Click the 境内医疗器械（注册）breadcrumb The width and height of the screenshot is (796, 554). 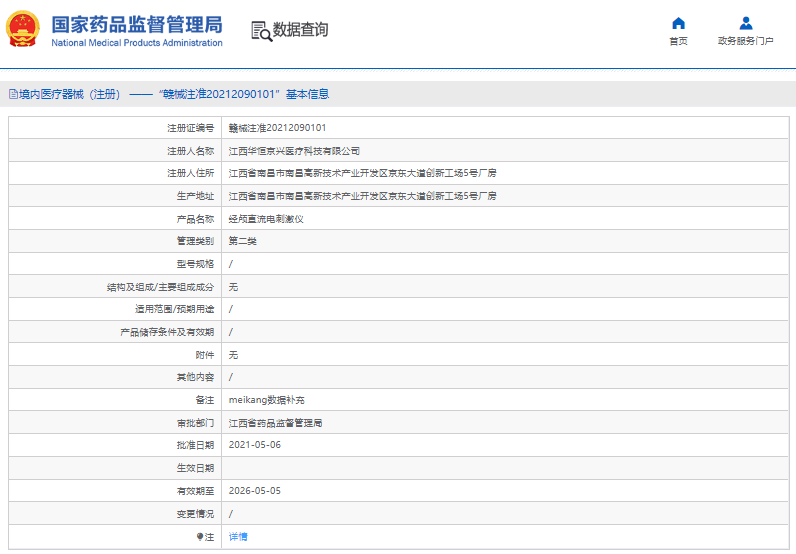(x=70, y=94)
